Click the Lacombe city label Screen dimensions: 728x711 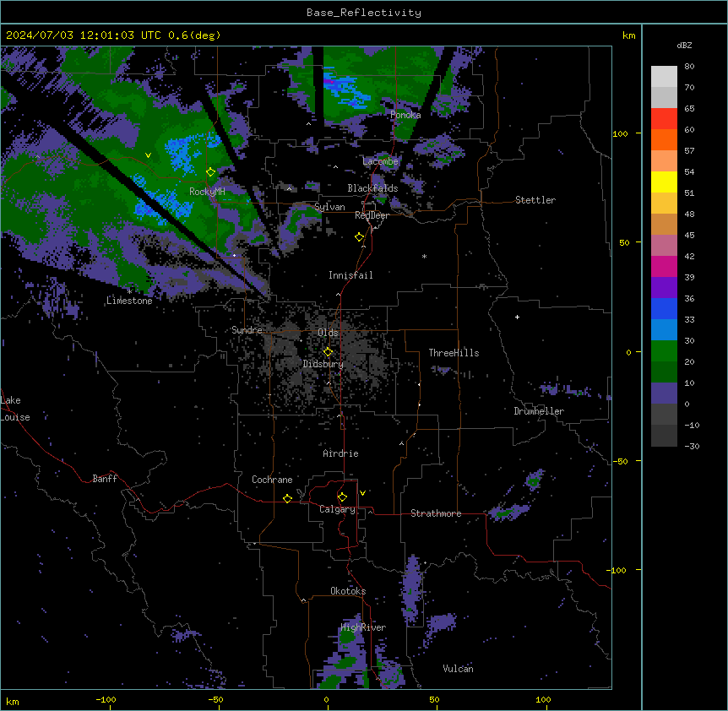(x=380, y=161)
